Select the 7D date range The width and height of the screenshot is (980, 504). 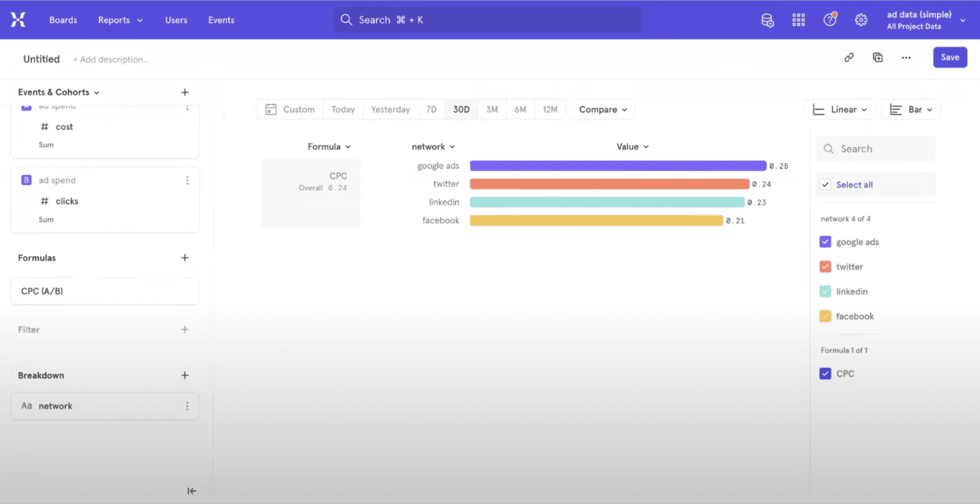click(x=431, y=109)
